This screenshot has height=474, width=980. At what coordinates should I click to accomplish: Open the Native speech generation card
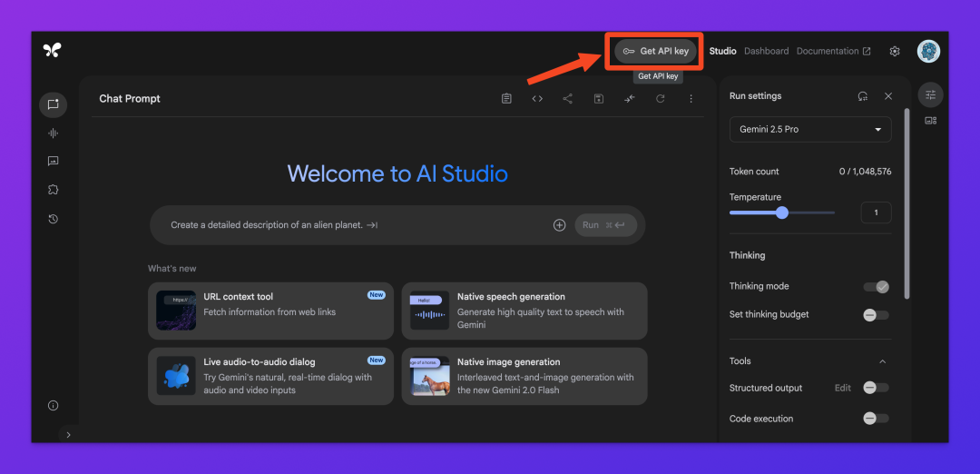(524, 311)
